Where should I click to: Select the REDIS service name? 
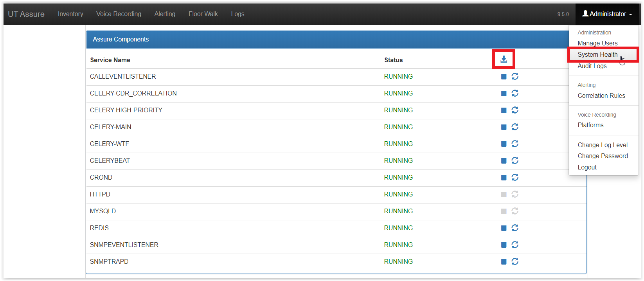pyautogui.click(x=99, y=228)
